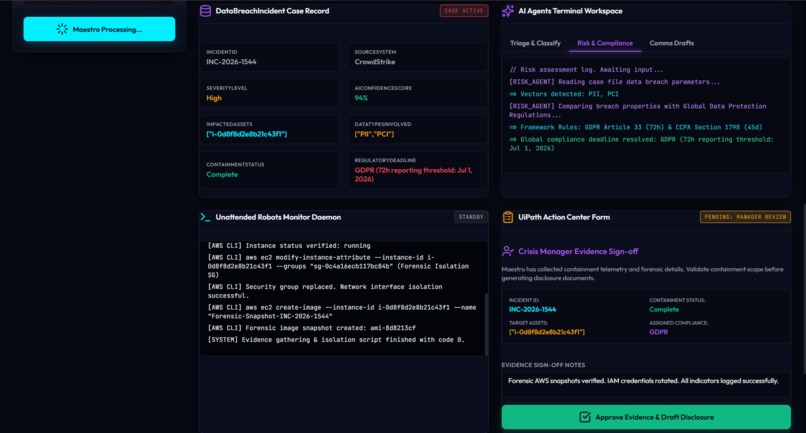Click the Complete containment status in Case Record
806x433 pixels.
[x=222, y=174]
